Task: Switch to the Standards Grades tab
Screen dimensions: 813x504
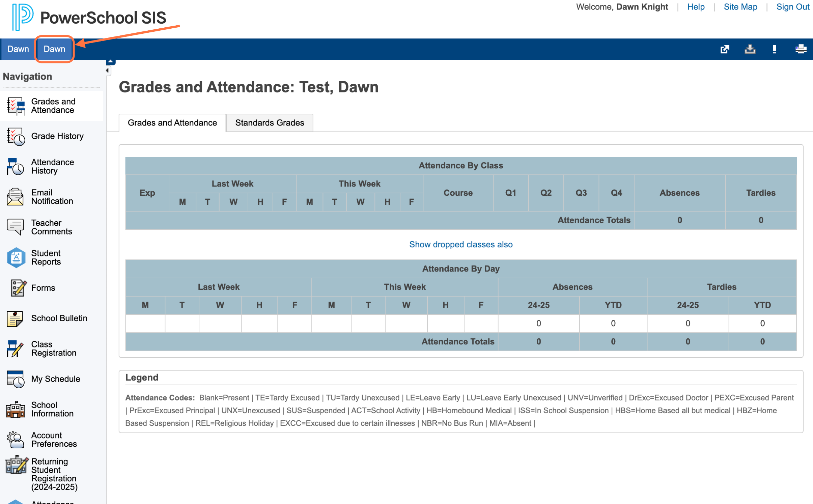Action: (x=270, y=123)
